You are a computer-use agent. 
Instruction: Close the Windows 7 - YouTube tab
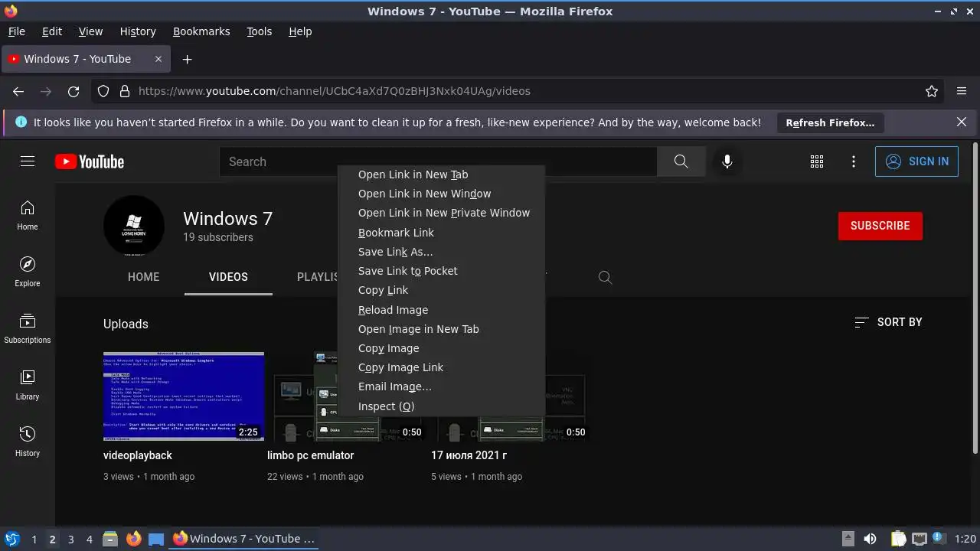158,59
